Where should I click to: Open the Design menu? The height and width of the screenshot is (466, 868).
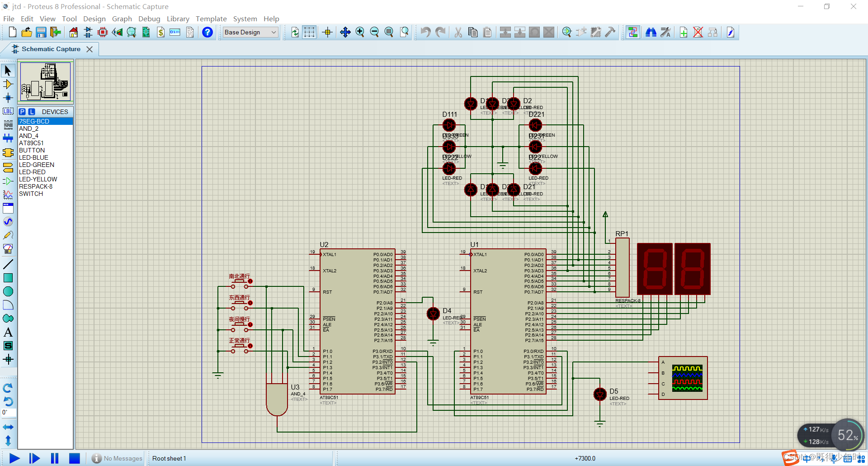coord(94,19)
